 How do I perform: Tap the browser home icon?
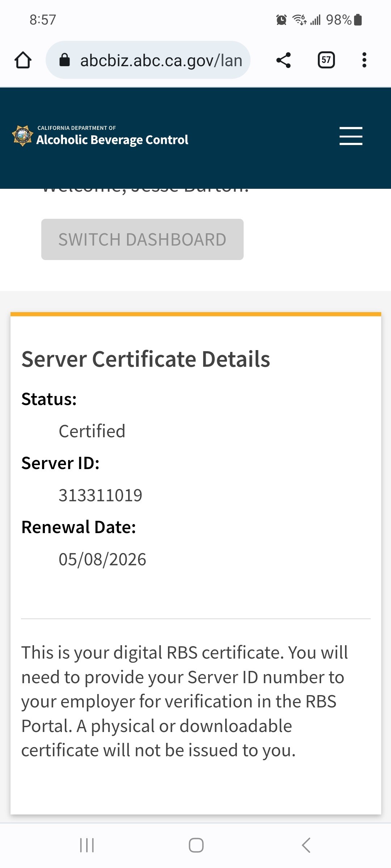click(x=23, y=60)
